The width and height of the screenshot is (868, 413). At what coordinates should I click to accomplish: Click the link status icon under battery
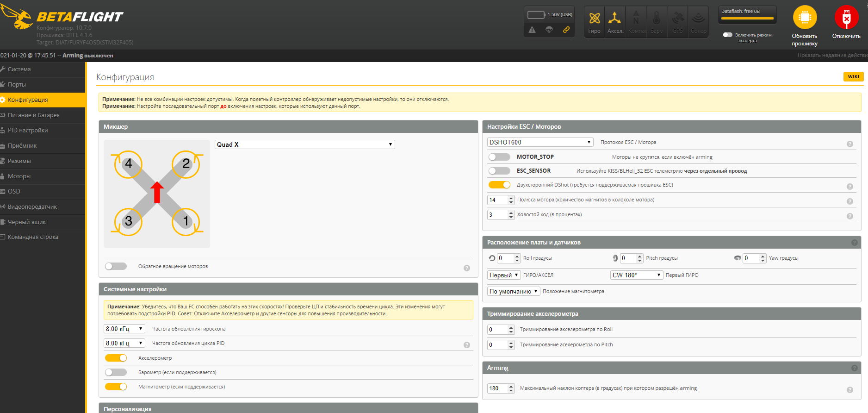tap(566, 30)
